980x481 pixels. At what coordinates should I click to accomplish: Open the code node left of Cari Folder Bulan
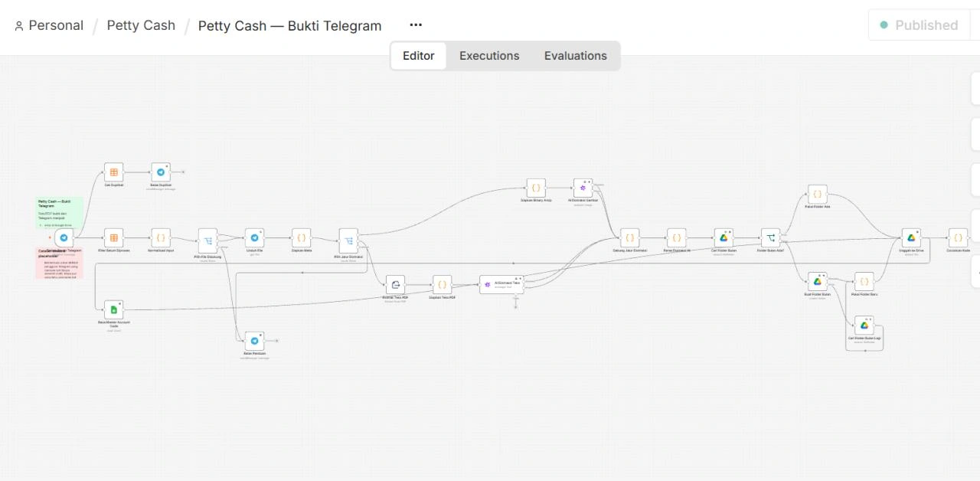click(x=677, y=237)
